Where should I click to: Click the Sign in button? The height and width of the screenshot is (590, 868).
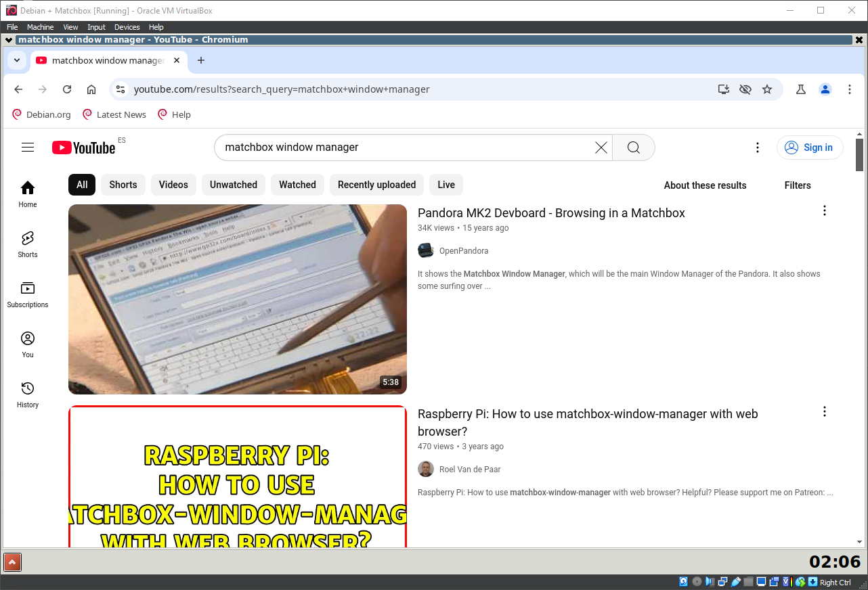[810, 147]
